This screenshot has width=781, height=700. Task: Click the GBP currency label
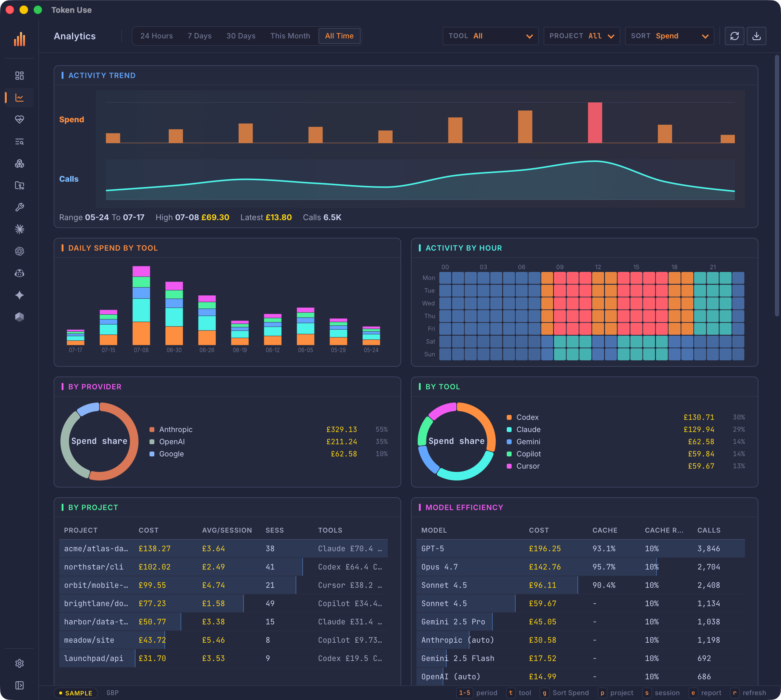[x=112, y=693]
